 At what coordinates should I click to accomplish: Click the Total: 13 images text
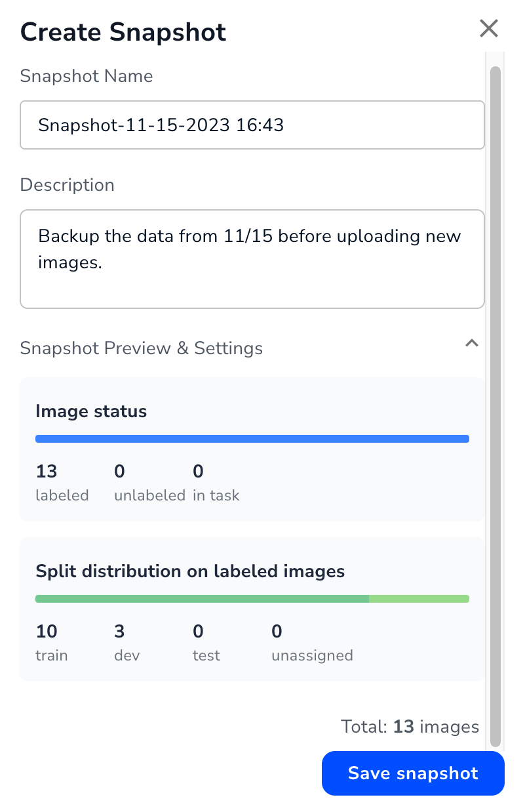point(410,726)
